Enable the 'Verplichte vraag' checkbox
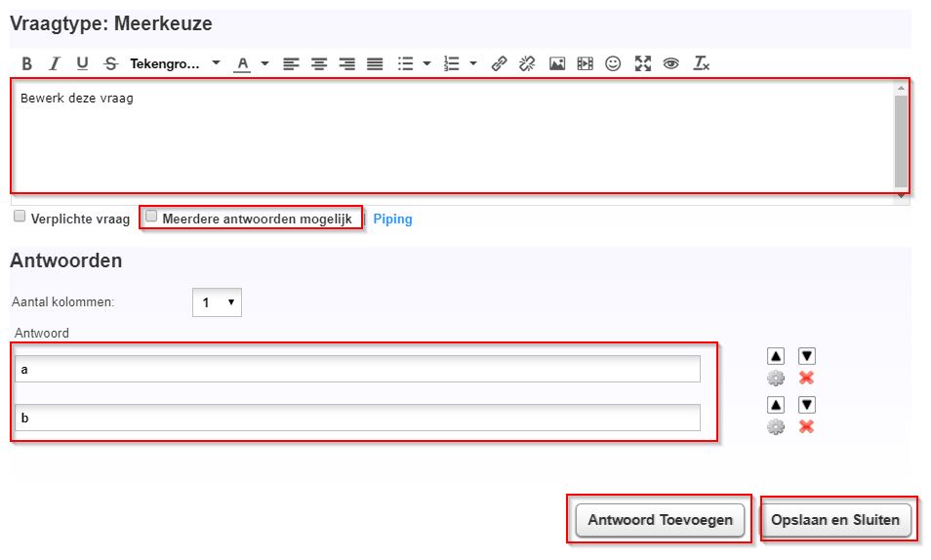931x560 pixels. pos(20,219)
